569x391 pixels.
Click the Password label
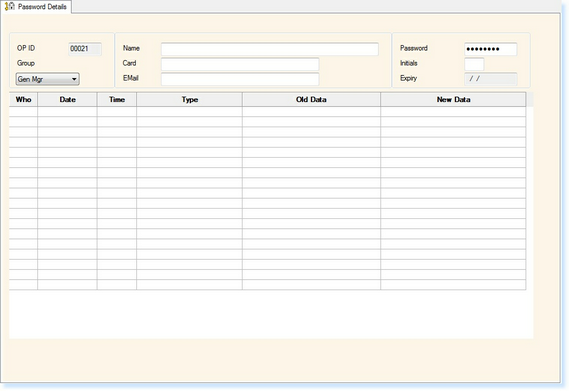[414, 48]
